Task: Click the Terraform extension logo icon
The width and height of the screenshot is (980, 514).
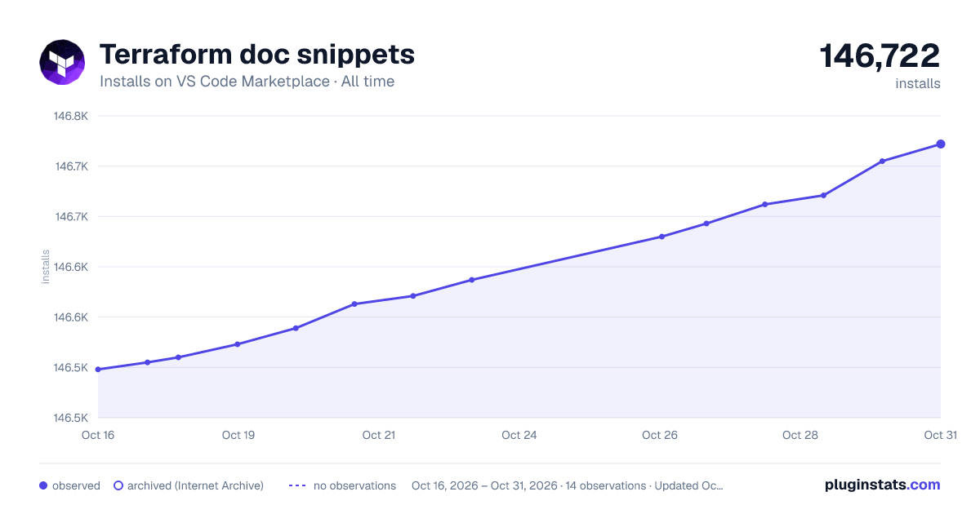Action: (62, 61)
